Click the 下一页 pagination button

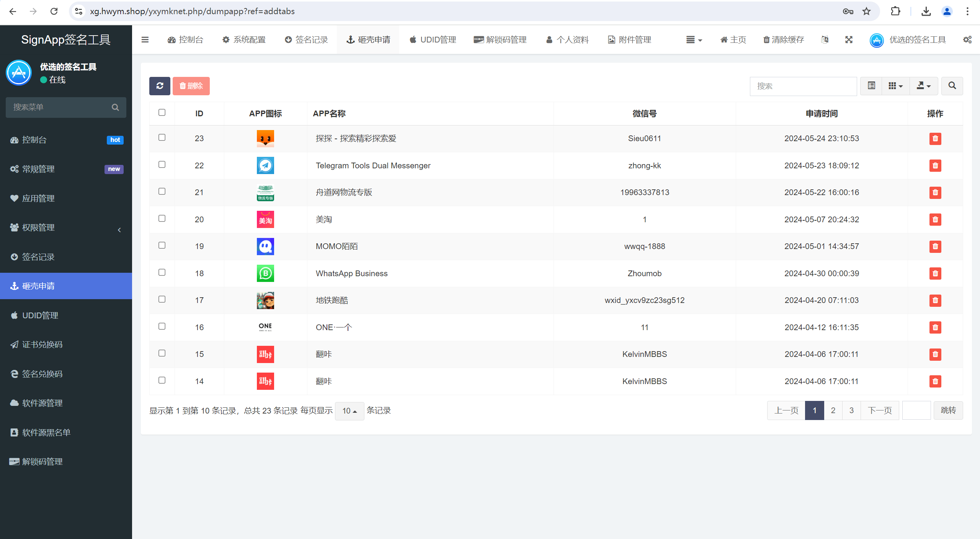pos(880,410)
